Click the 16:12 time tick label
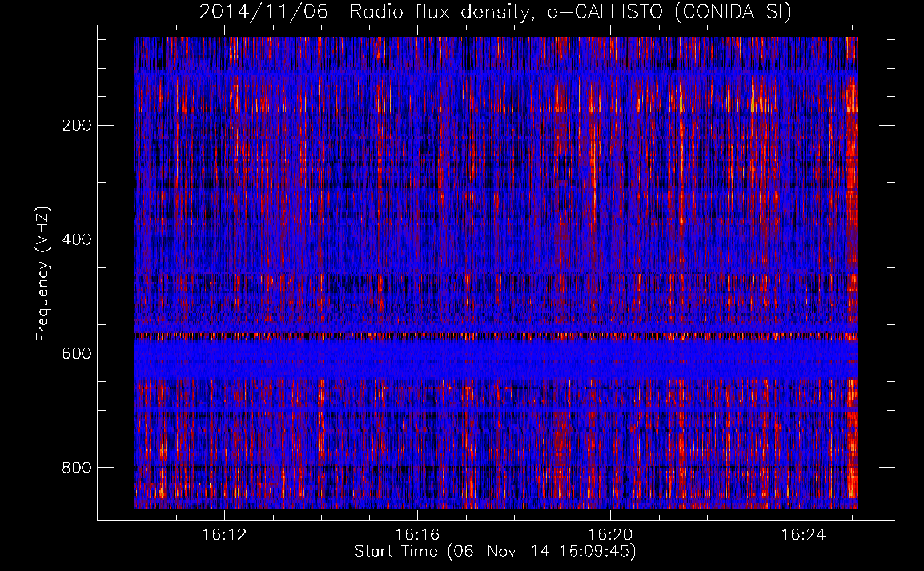Screen dimensions: 924x571 point(224,534)
